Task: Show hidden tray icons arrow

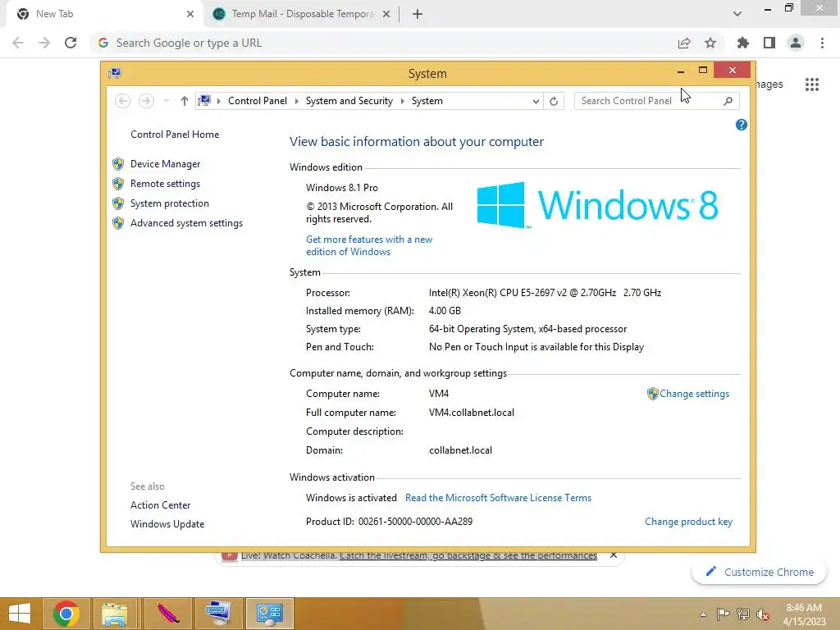Action: point(703,614)
